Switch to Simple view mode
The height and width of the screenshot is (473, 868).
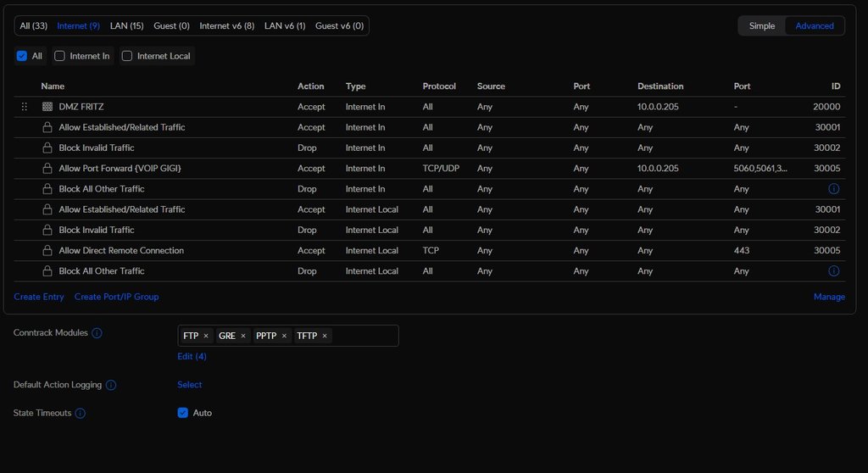tap(762, 25)
